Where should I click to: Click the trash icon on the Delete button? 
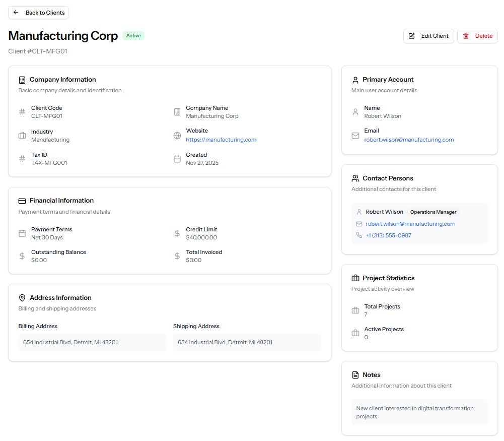[467, 36]
